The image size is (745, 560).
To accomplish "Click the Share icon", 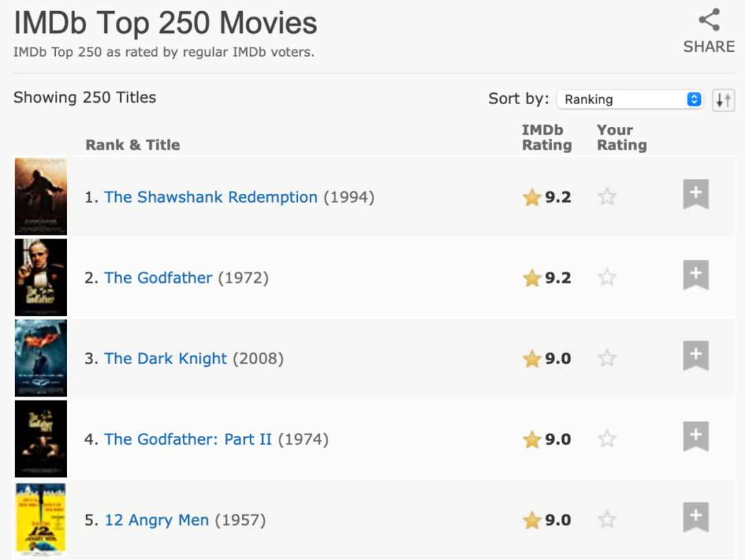I will pos(708,20).
